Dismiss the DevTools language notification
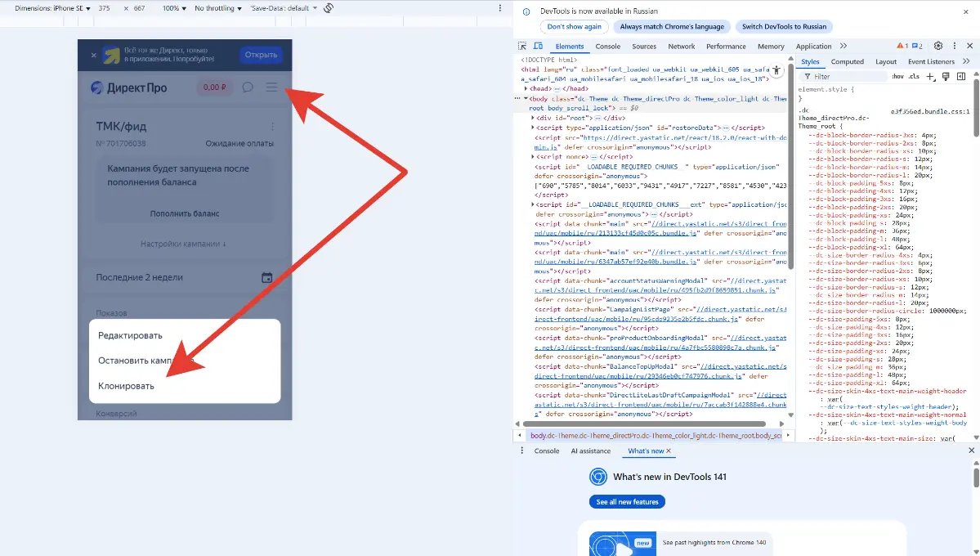 click(965, 11)
